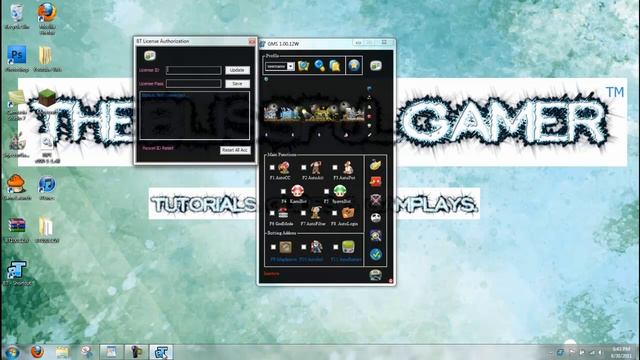Click the landscape banner image in GMS window

(x=314, y=112)
